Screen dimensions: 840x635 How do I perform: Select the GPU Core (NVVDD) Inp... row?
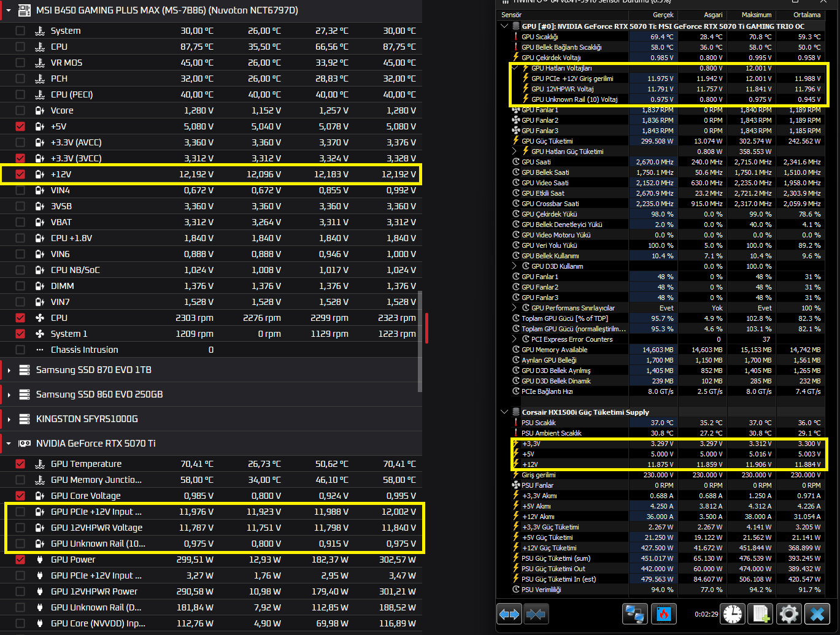pyautogui.click(x=211, y=623)
